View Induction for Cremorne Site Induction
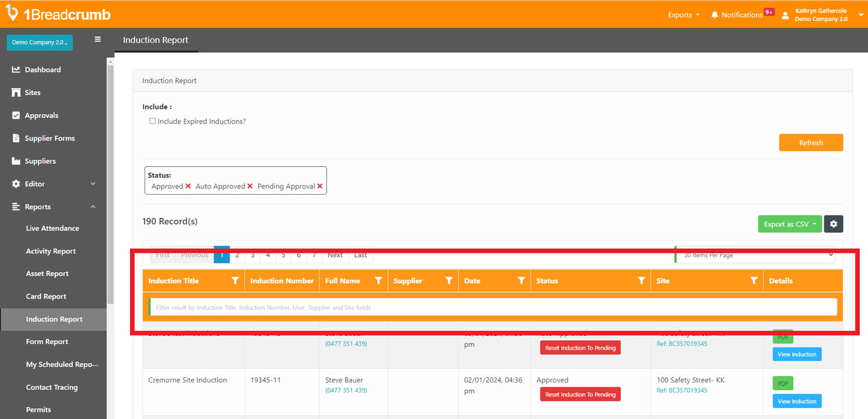Viewport: 868px width, 419px height. click(x=797, y=401)
